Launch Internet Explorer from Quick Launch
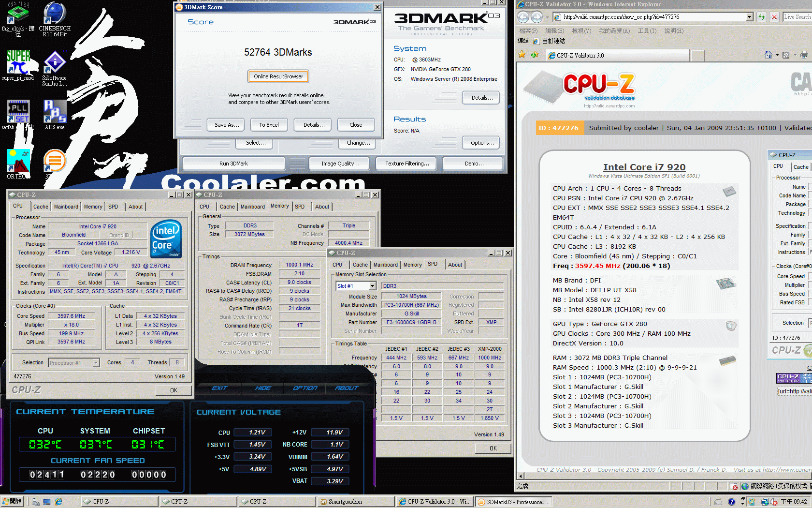 click(58, 502)
